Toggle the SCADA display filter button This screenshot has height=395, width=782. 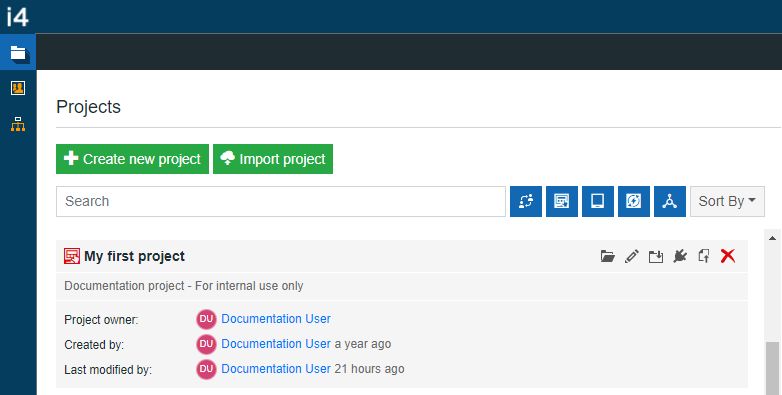pos(562,201)
